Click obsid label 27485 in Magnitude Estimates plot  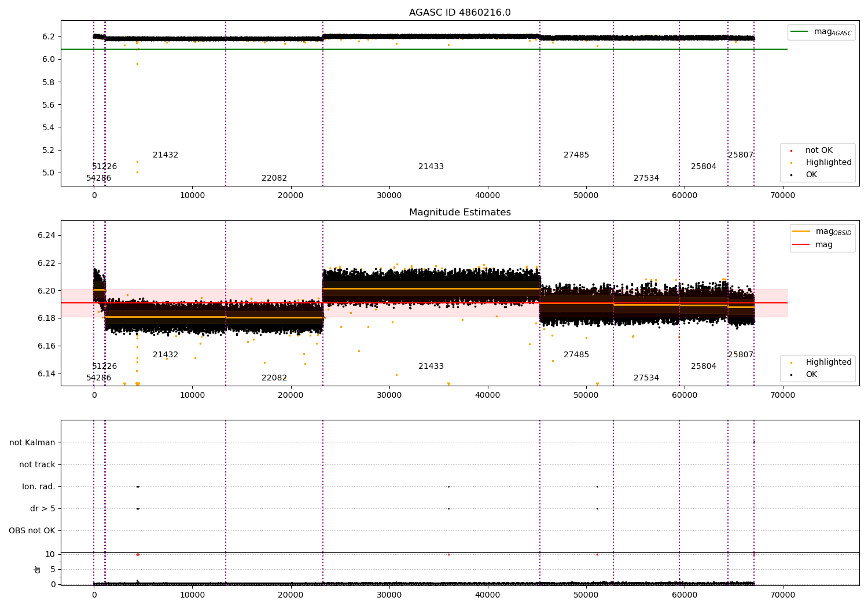576,355
